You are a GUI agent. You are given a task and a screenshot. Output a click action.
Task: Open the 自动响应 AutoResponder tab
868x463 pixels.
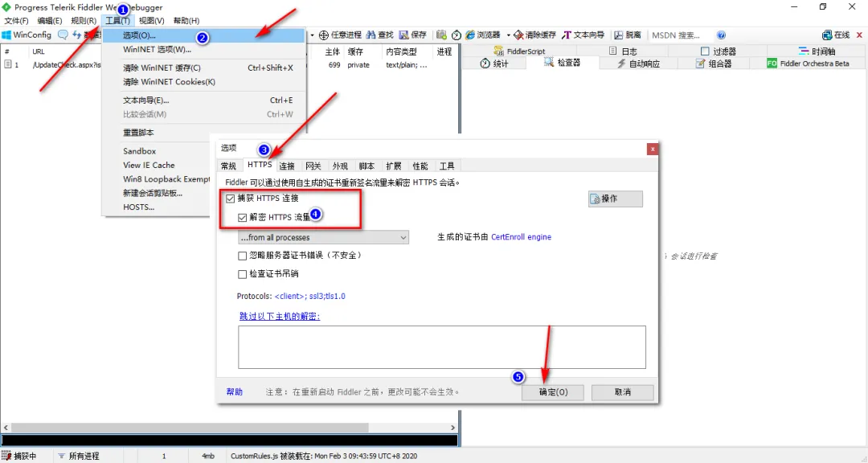click(638, 64)
